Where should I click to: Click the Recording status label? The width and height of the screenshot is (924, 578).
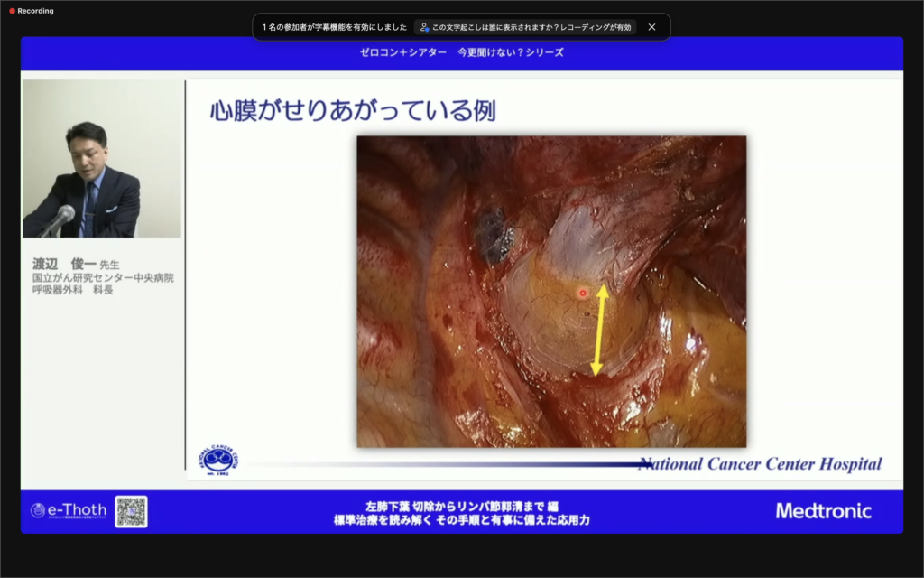coord(35,11)
